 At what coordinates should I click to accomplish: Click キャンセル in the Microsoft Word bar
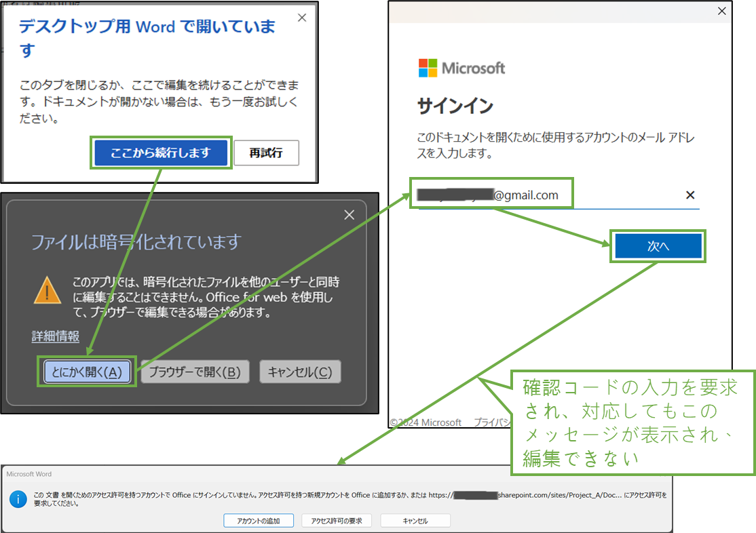(x=415, y=520)
